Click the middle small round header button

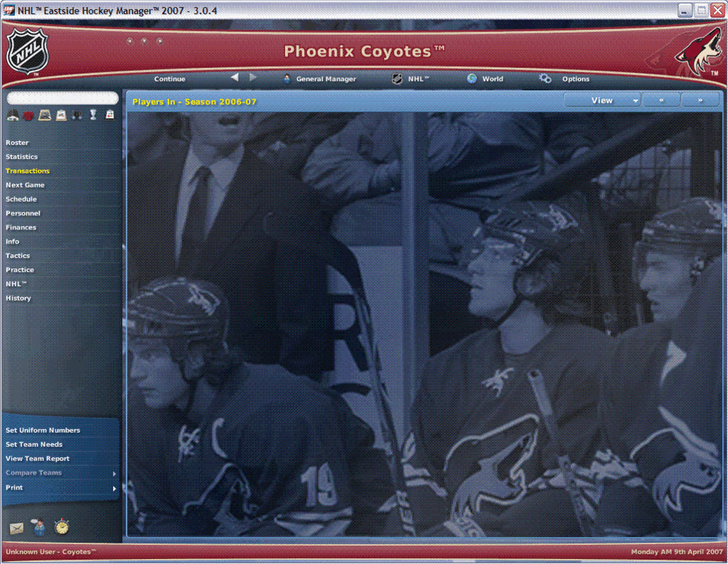point(144,41)
